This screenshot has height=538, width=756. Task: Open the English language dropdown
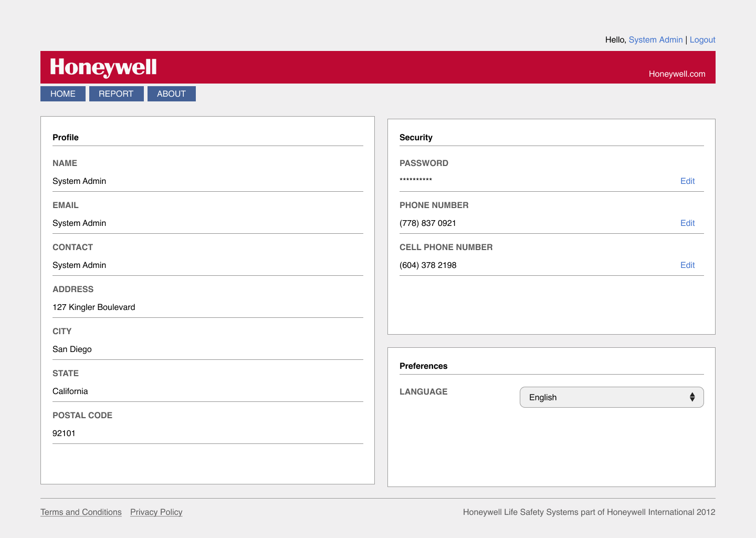(612, 397)
